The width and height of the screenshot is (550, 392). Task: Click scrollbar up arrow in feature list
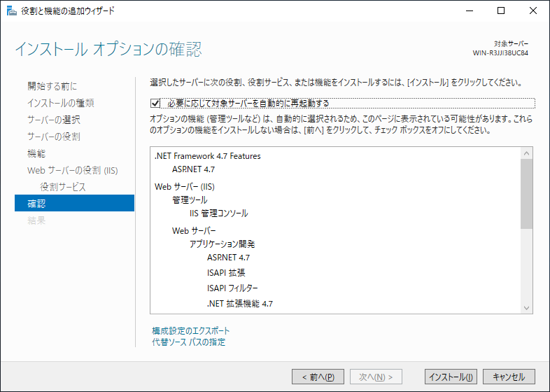527,153
